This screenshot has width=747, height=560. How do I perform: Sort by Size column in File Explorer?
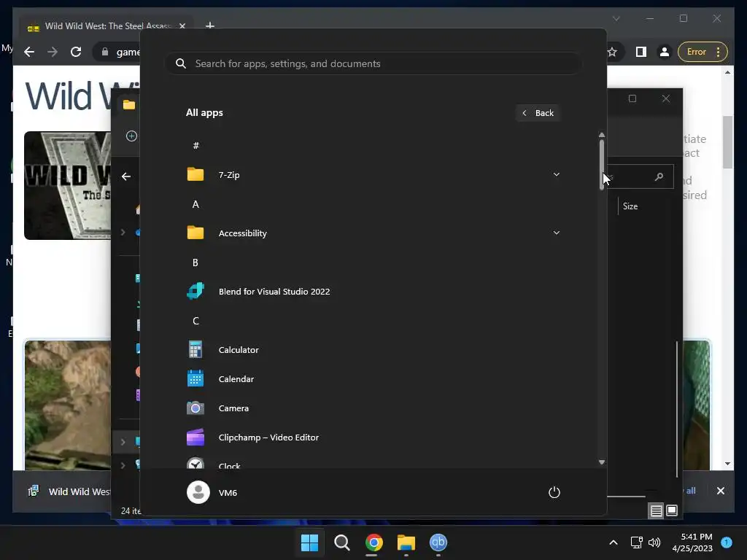click(x=630, y=206)
